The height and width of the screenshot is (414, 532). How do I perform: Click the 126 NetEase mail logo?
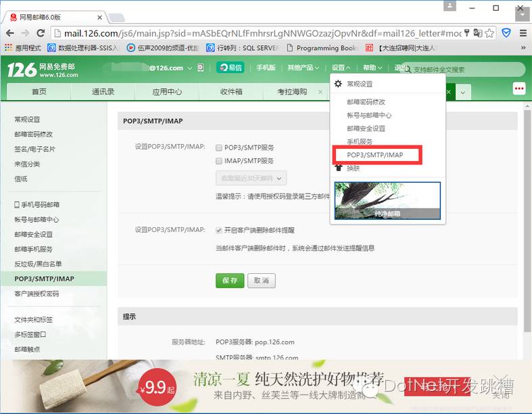[x=43, y=70]
